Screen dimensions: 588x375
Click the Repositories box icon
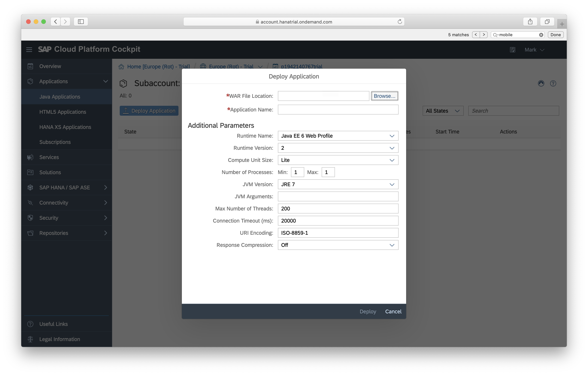(x=30, y=233)
